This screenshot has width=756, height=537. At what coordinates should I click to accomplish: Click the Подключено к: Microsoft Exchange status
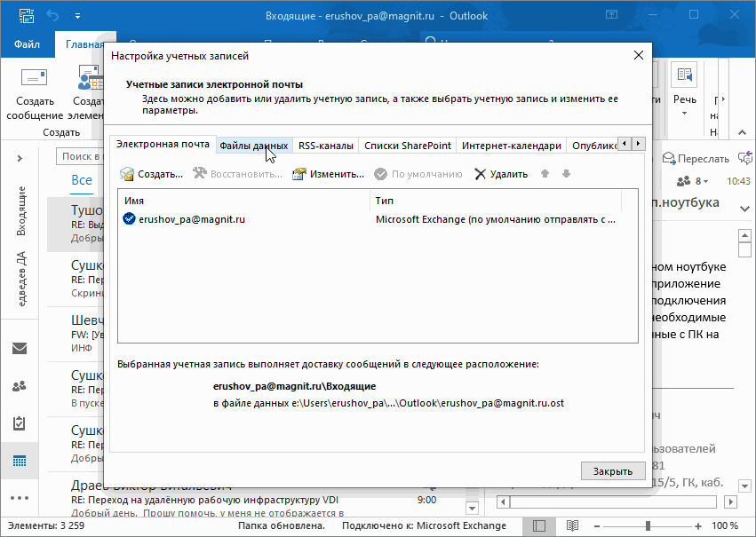(424, 525)
